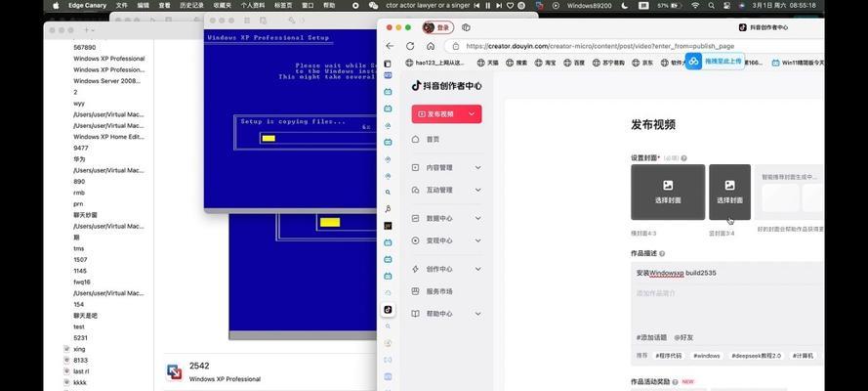Select 2542 Windows XP Professional VM entry
The height and width of the screenshot is (391, 868).
coord(269,372)
